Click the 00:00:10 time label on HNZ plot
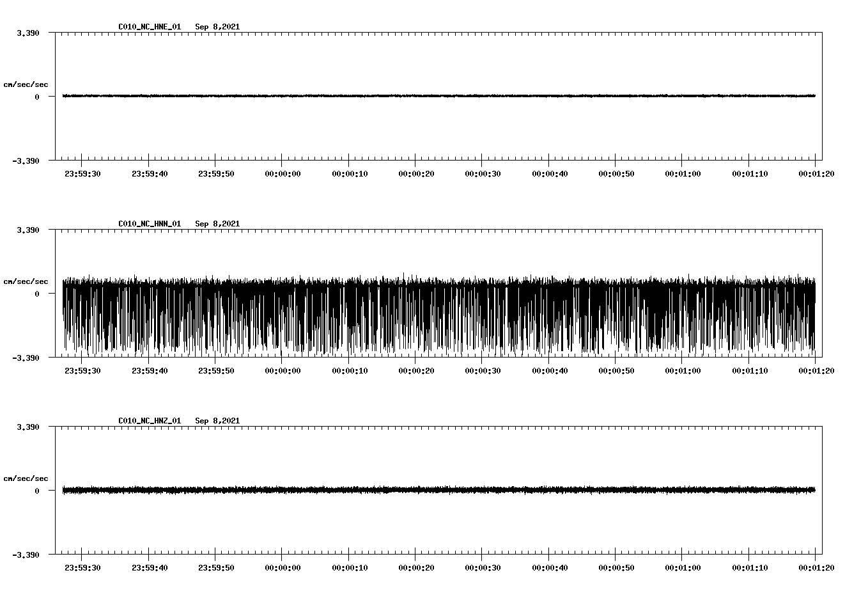 (350, 567)
